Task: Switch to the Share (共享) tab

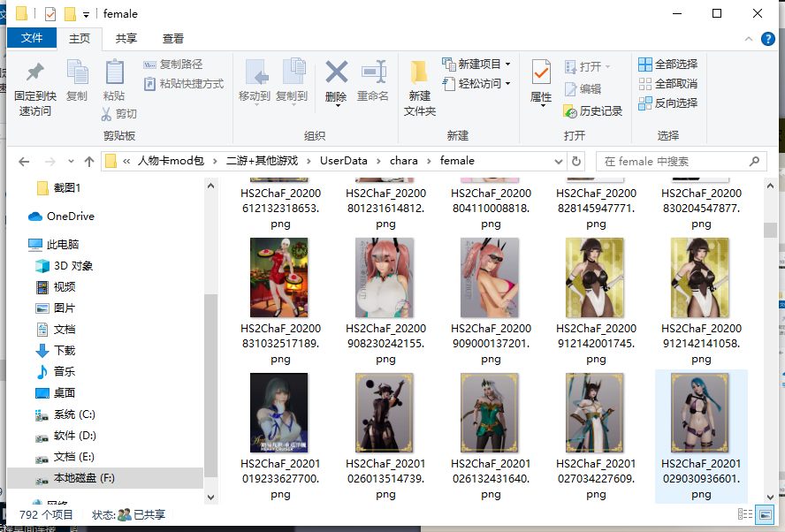Action: [126, 39]
